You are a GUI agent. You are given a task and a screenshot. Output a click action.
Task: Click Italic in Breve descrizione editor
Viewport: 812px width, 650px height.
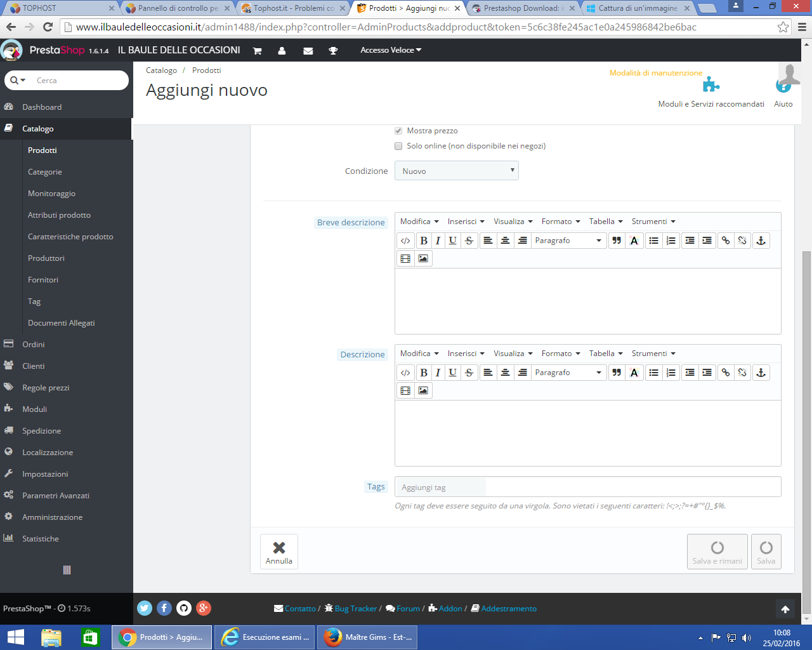coord(438,241)
